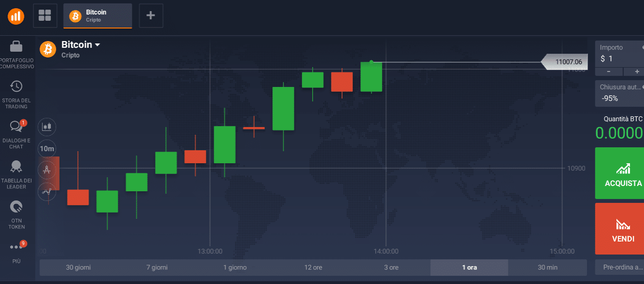Click the Quantità BTC value 0.0000
This screenshot has width=644, height=284.
click(x=619, y=133)
